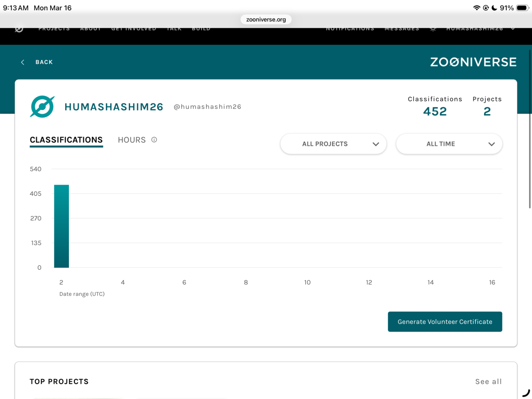The width and height of the screenshot is (532, 399).
Task: Switch to the HOURS tab
Action: click(x=132, y=140)
